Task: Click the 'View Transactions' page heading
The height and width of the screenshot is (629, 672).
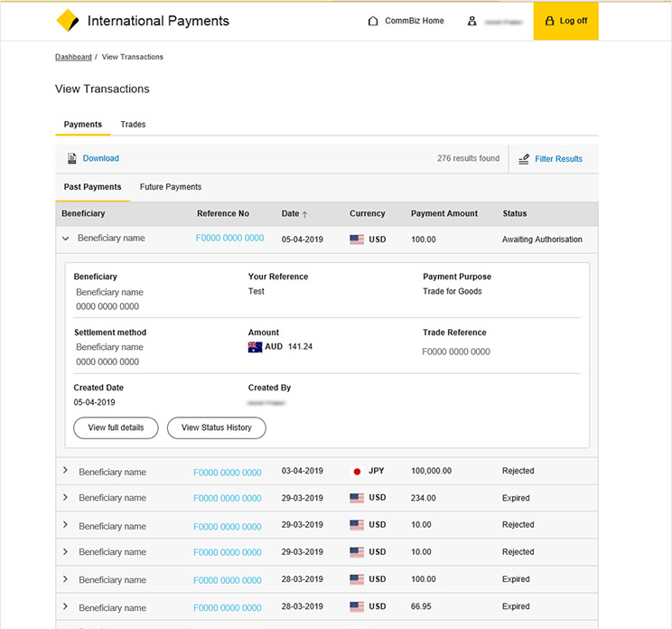Action: point(102,89)
